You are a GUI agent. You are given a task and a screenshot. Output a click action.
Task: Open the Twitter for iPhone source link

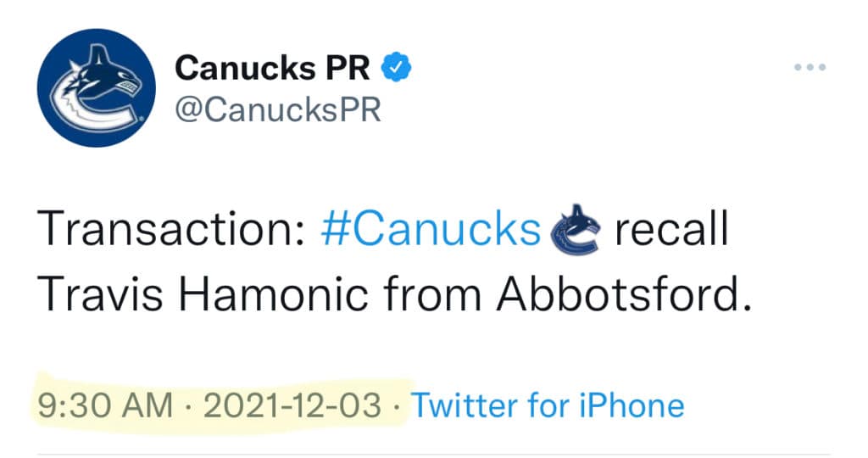pos(548,405)
